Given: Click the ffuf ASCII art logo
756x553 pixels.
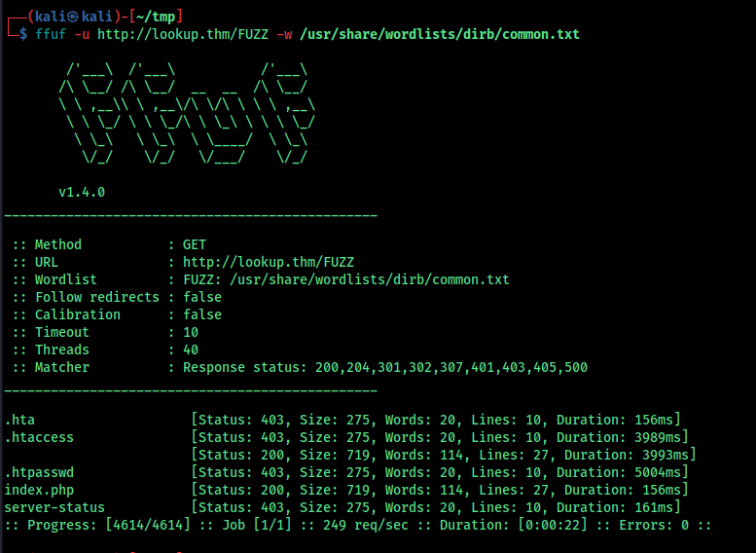Looking at the screenshot, I should (187, 113).
